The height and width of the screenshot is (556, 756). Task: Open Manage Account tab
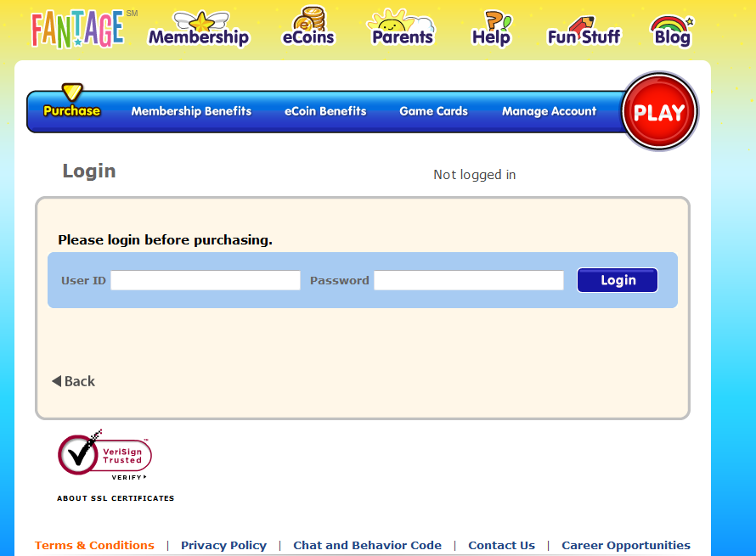[549, 111]
